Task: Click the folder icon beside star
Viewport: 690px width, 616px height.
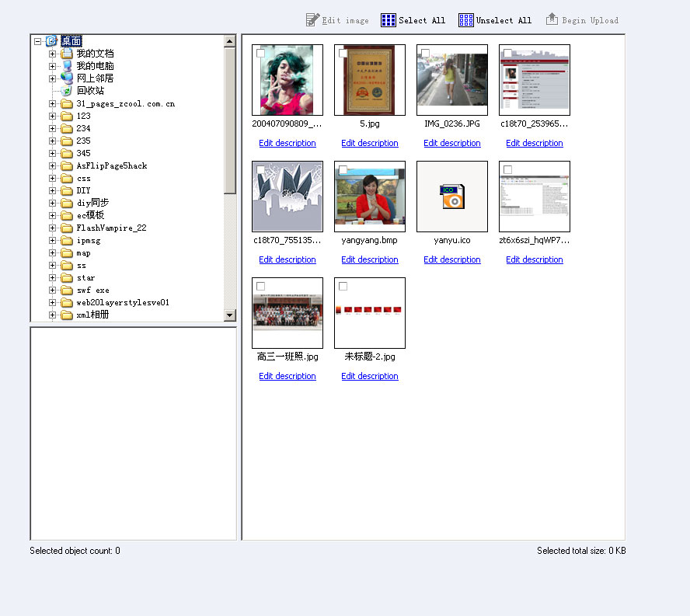Action: (67, 277)
